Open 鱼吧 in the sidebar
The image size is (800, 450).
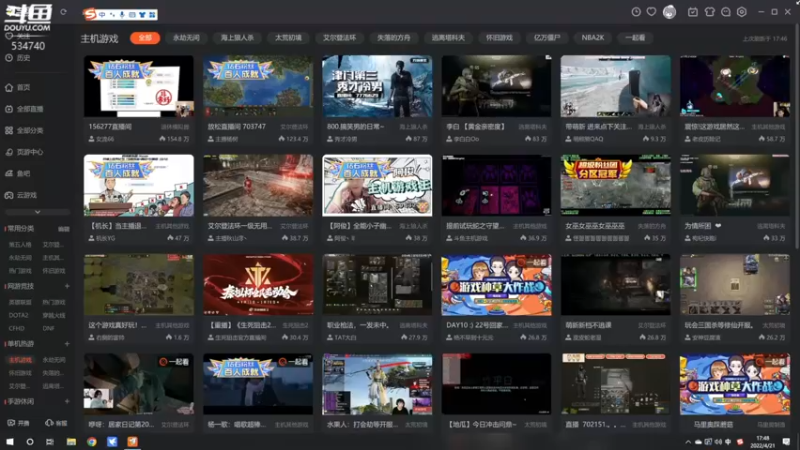(18, 174)
